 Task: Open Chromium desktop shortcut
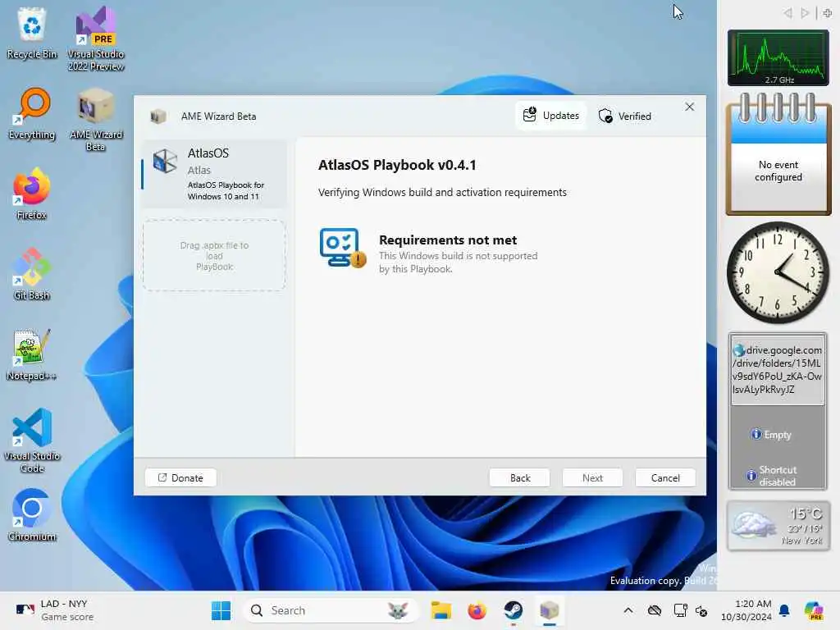click(32, 515)
